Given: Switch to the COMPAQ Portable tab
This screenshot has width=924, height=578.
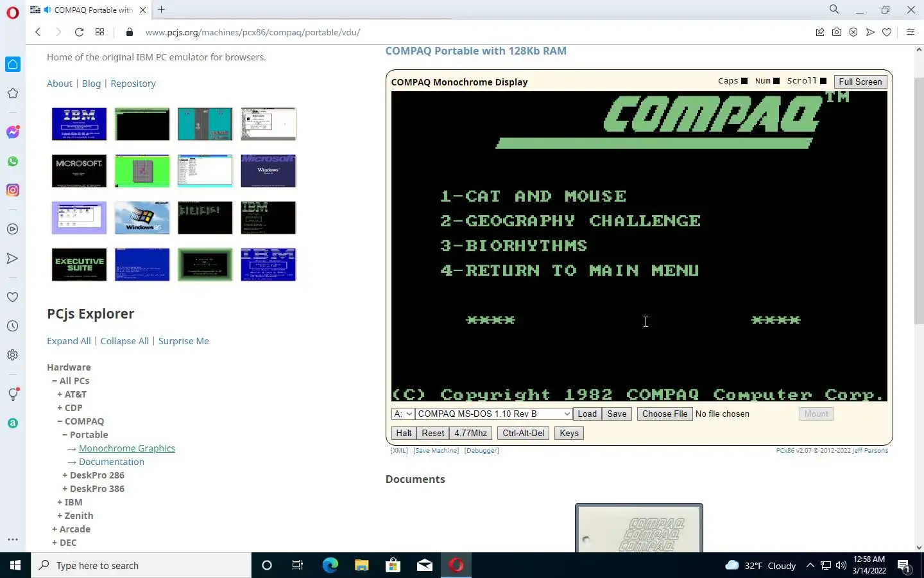Looking at the screenshot, I should 87,10.
